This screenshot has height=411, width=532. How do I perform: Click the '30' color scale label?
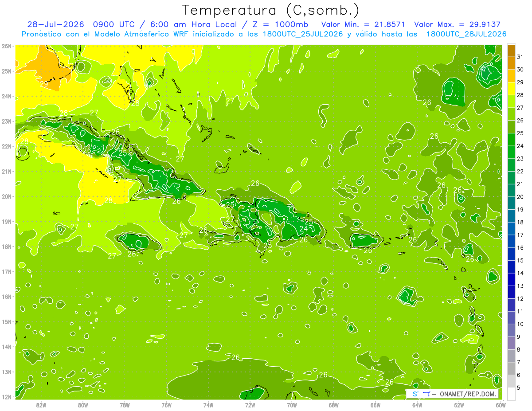click(520, 70)
